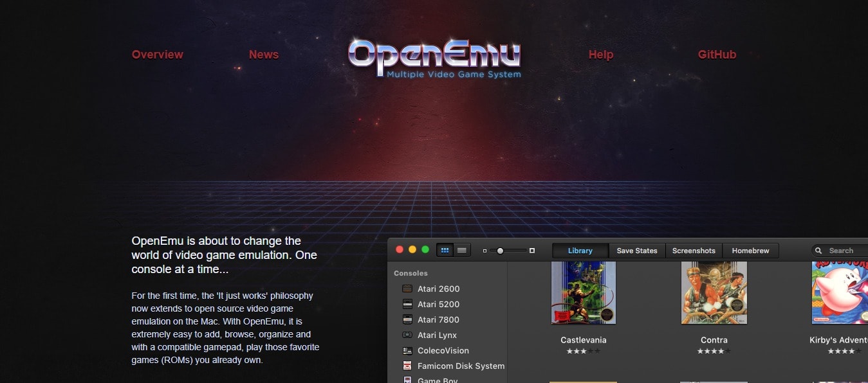Screen dimensions: 868x383
Task: Select the Game Boy console icon
Action: [x=407, y=380]
